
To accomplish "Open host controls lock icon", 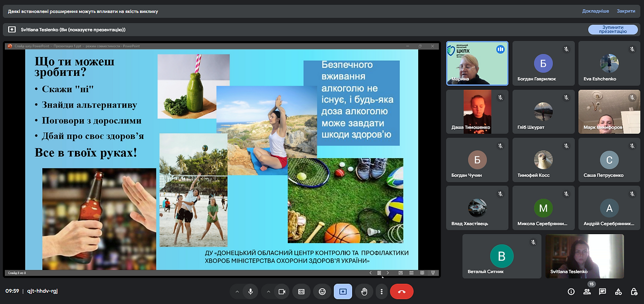I will [634, 291].
